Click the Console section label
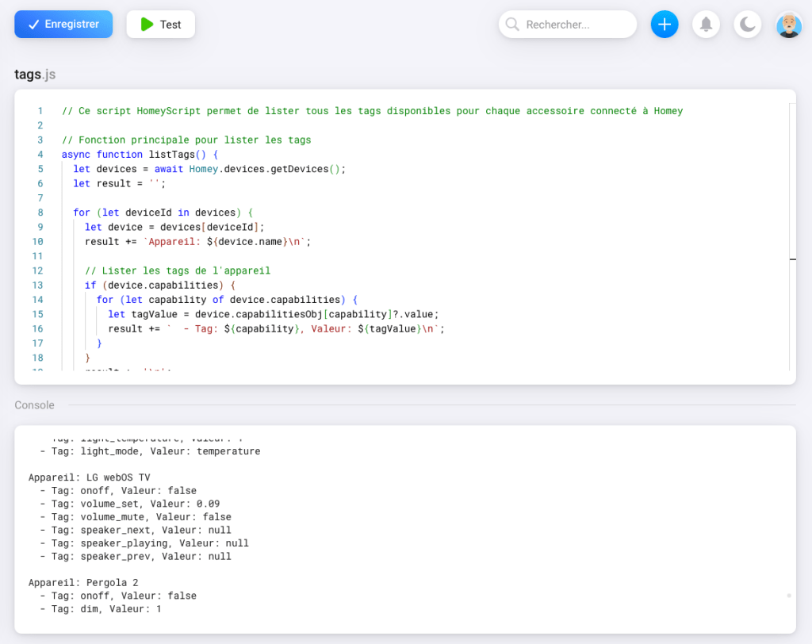Viewport: 812px width, 644px height. pos(35,405)
